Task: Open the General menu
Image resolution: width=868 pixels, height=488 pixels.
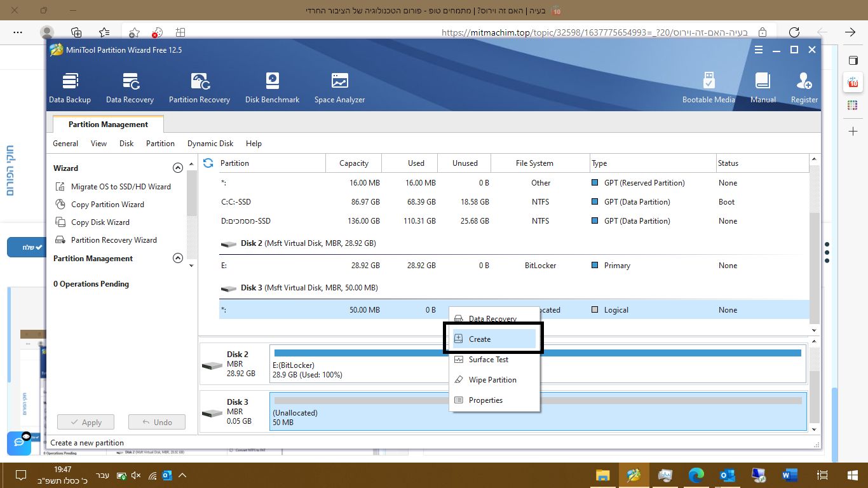Action: coord(65,144)
